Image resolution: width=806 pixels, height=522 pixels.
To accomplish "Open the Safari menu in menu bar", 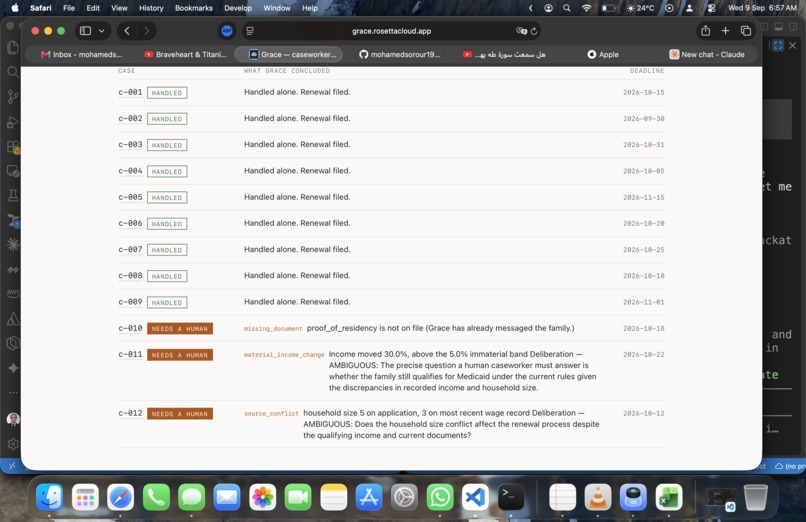I will click(x=41, y=8).
